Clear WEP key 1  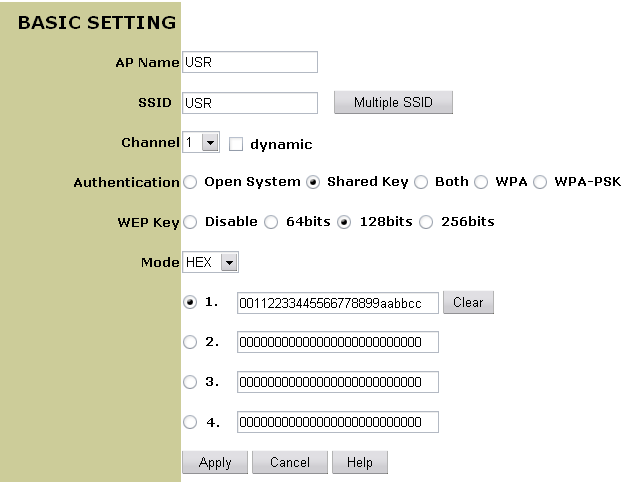coord(468,302)
